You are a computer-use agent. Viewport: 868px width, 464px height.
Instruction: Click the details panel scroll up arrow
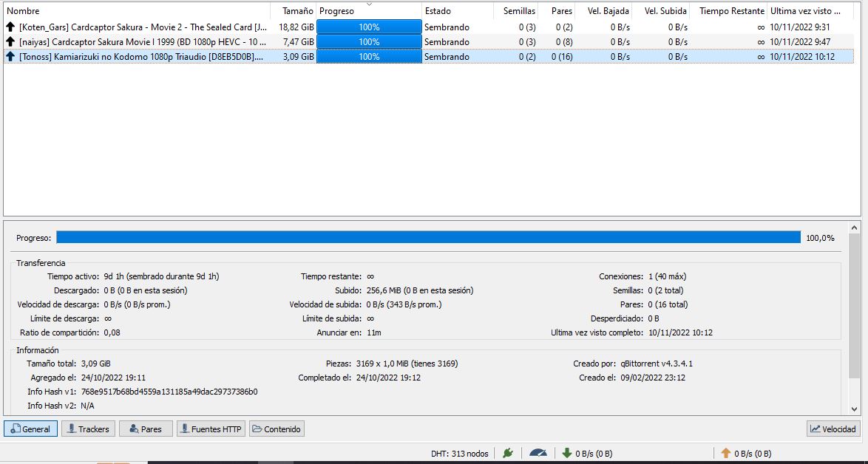(855, 228)
